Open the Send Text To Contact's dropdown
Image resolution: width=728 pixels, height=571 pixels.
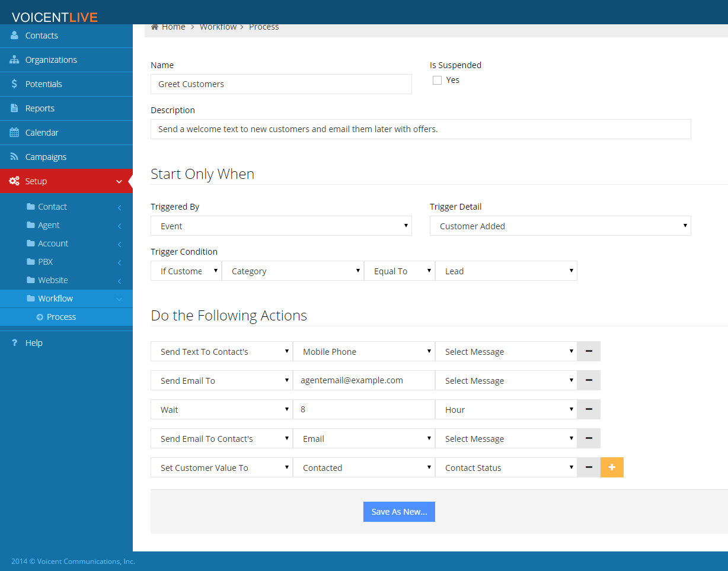[222, 351]
